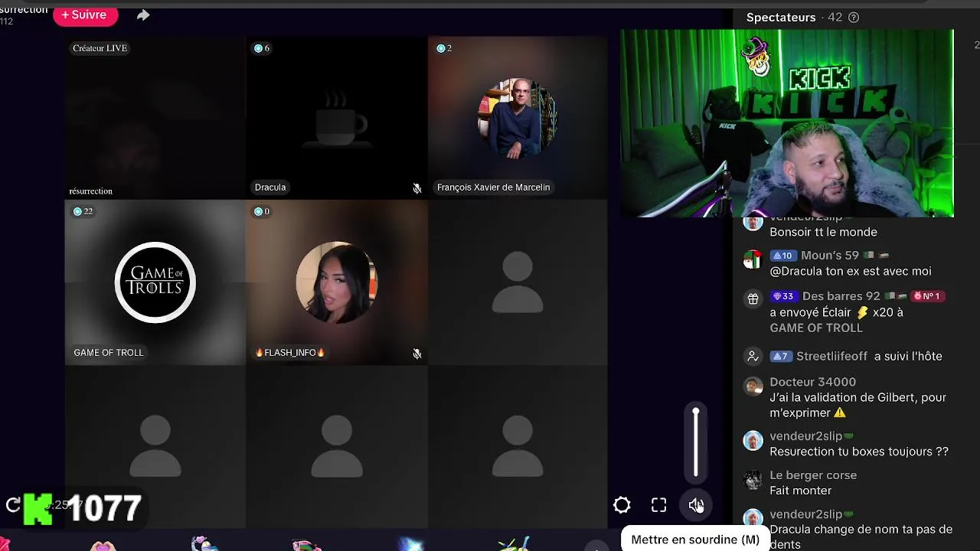Open the gear settings icon near fullscreen

tap(622, 505)
